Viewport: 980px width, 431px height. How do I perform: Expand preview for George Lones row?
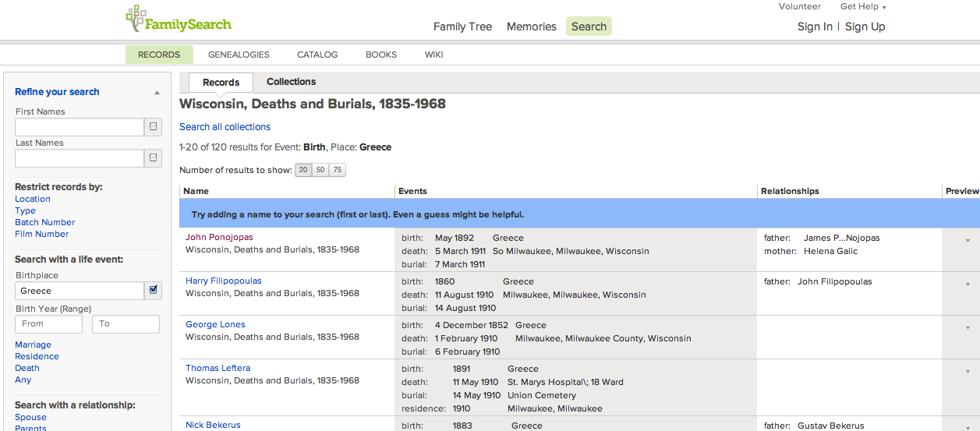coord(968,328)
